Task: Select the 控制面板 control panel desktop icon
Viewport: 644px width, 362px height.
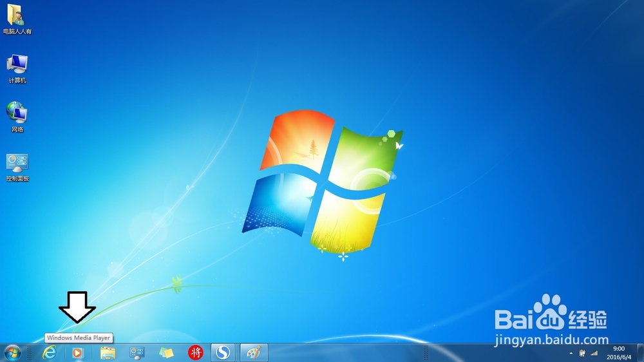Action: (x=17, y=167)
